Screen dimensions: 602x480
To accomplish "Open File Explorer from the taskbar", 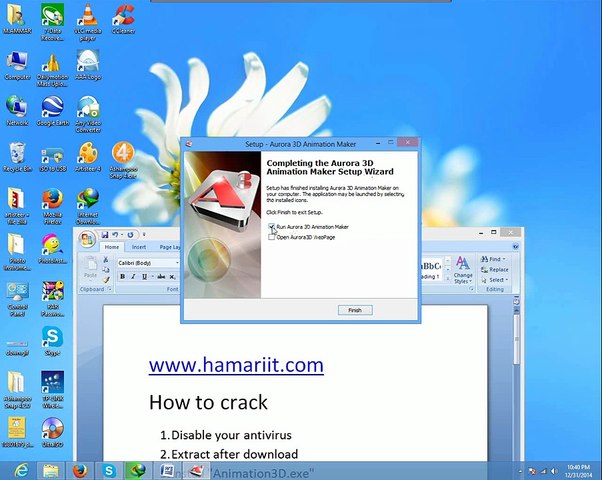I will (50, 470).
